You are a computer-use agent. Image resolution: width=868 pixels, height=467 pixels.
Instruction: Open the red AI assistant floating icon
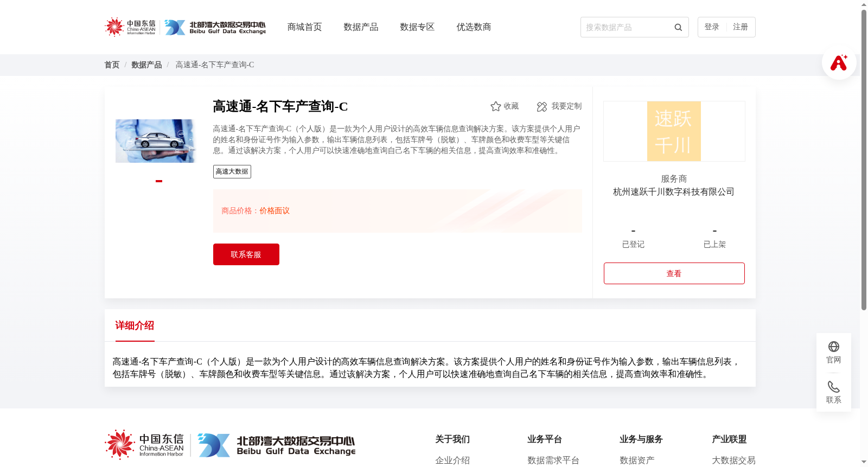click(x=839, y=62)
